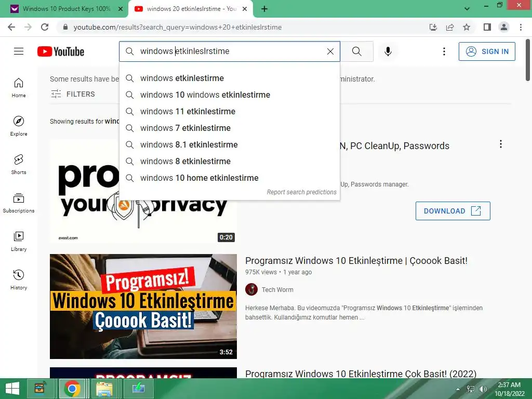Bookmark this tab with star icon
The height and width of the screenshot is (399, 532).
pos(467,27)
